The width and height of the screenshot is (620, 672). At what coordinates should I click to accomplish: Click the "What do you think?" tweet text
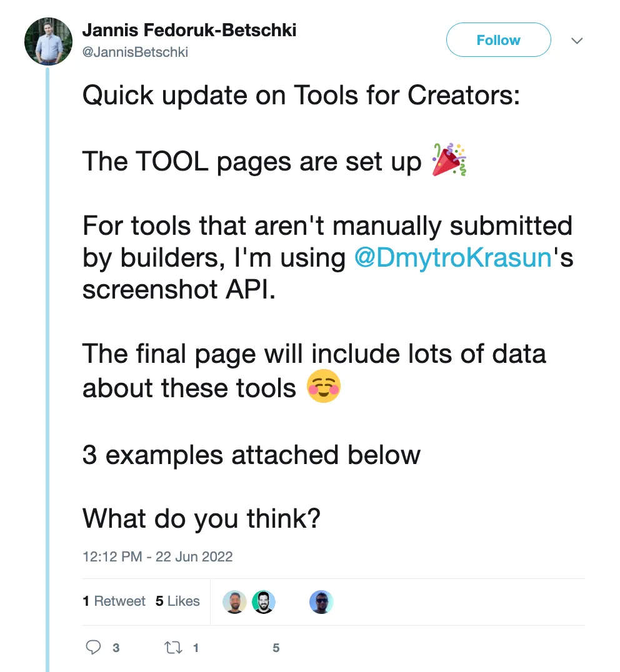pos(201,518)
